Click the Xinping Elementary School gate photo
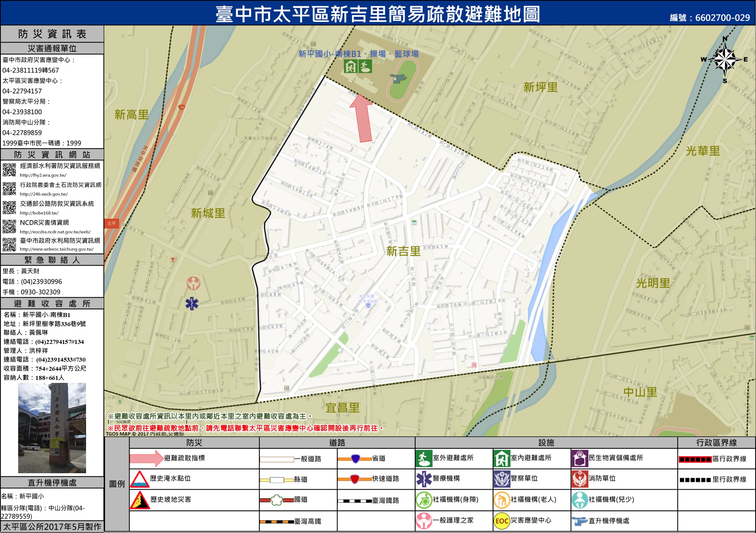 pyautogui.click(x=52, y=428)
